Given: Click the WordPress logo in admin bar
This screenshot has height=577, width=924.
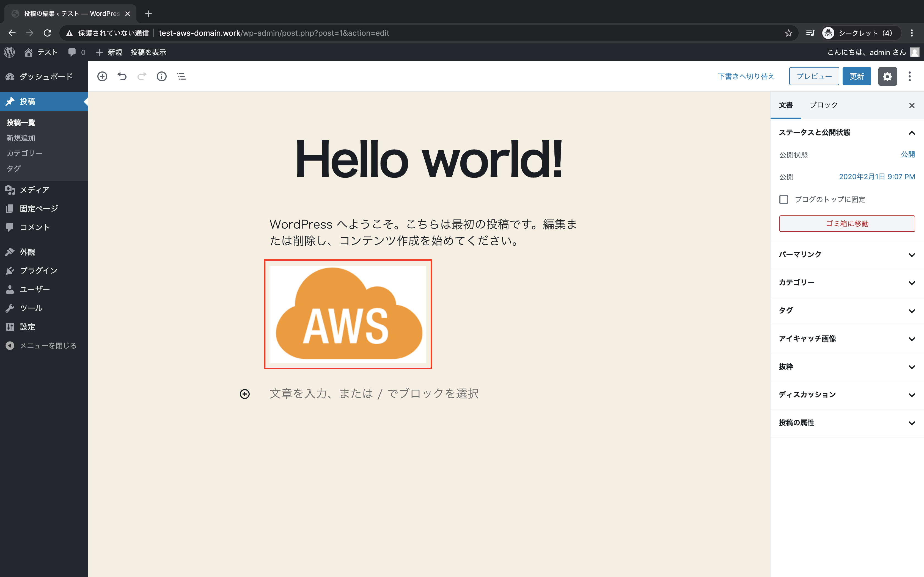Looking at the screenshot, I should tap(10, 52).
